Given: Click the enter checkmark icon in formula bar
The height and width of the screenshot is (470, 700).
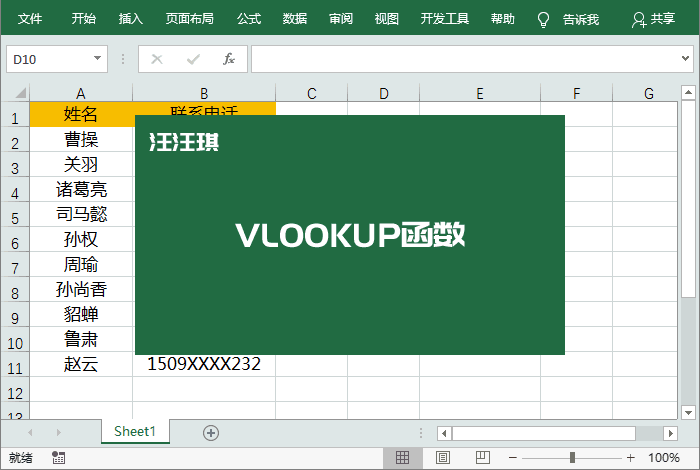Looking at the screenshot, I should [x=193, y=59].
